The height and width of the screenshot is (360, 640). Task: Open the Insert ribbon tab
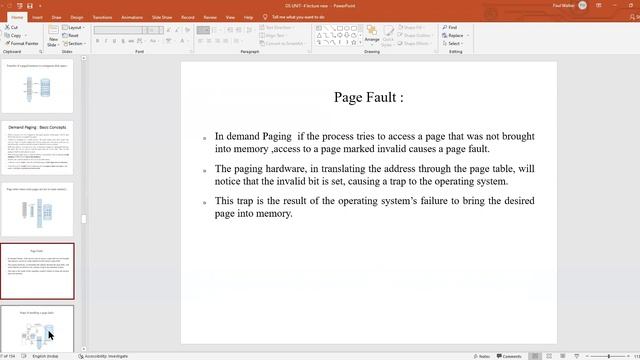click(x=37, y=18)
